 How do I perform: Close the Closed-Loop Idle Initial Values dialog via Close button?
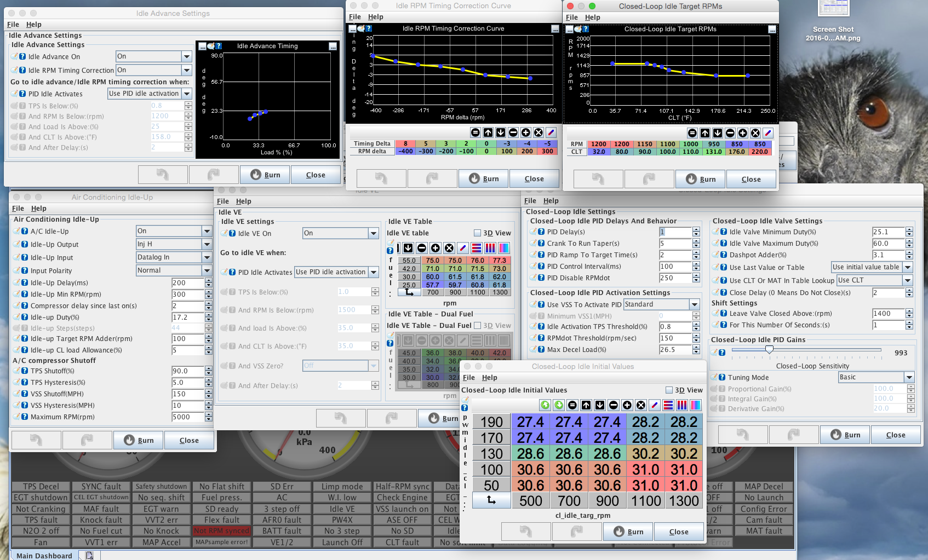(x=678, y=532)
